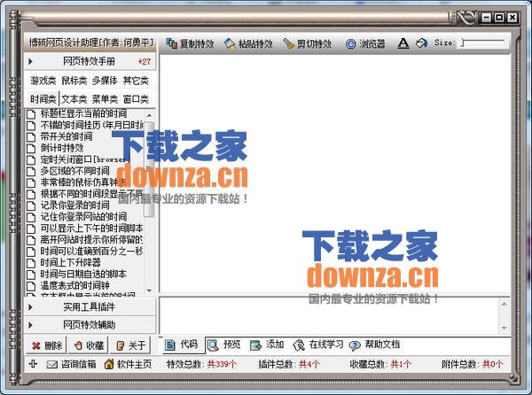Image resolution: width=532 pixels, height=395 pixels.
Task: Click inside the lower text pane
Action: click(x=329, y=315)
